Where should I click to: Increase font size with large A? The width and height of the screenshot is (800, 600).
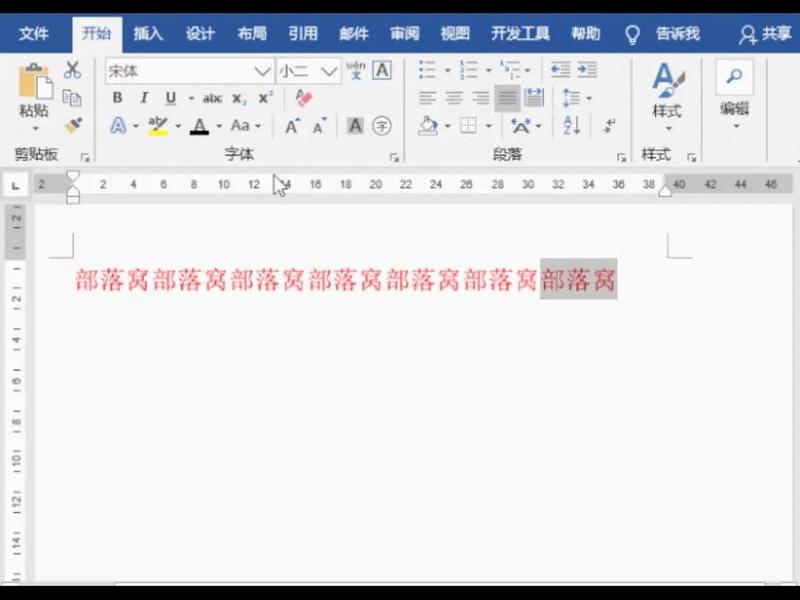(292, 126)
